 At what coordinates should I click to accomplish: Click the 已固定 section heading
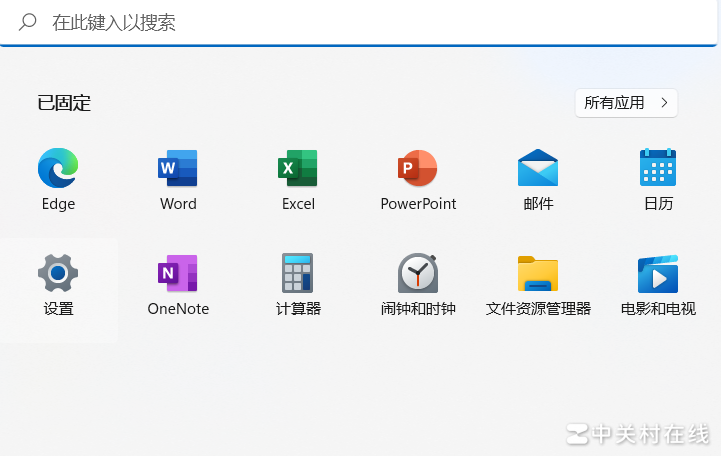pos(64,103)
